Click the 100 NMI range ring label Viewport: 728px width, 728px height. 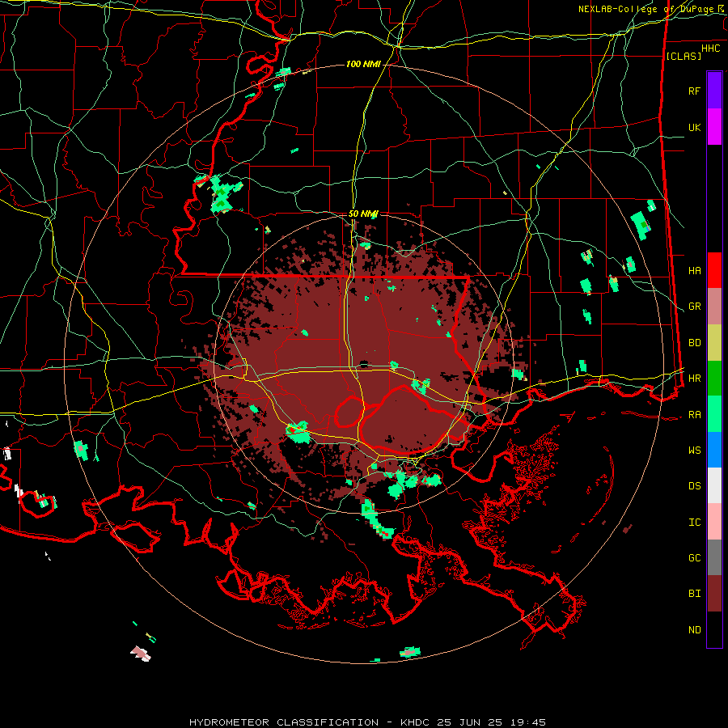363,64
